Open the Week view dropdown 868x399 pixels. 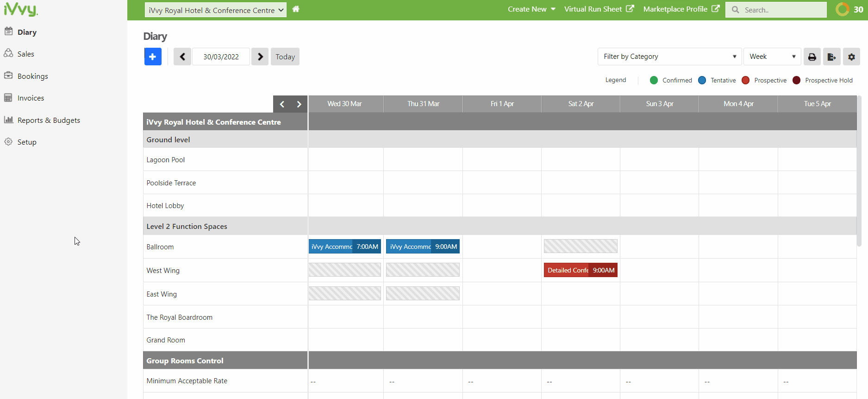click(772, 57)
